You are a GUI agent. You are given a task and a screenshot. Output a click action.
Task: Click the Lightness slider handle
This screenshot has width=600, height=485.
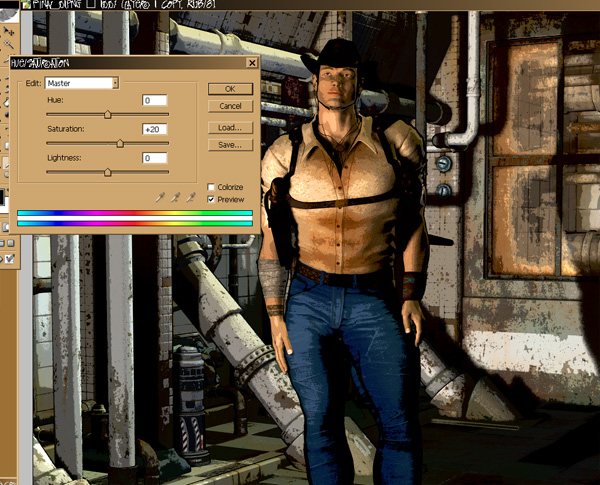[x=108, y=172]
